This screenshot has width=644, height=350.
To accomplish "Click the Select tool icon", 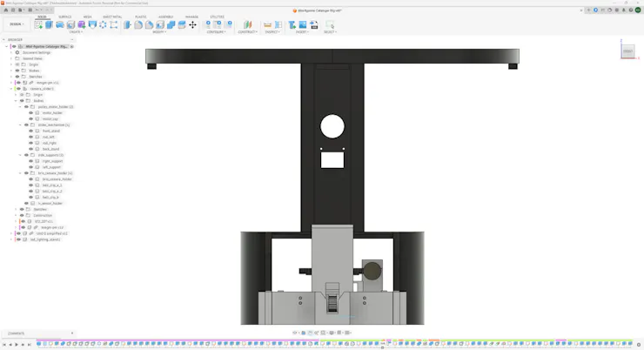I will point(330,25).
